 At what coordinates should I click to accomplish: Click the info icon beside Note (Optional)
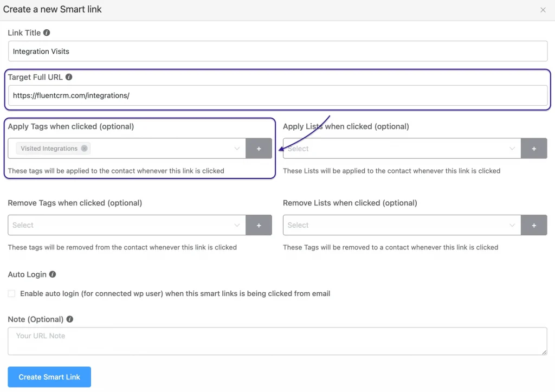tap(69, 319)
